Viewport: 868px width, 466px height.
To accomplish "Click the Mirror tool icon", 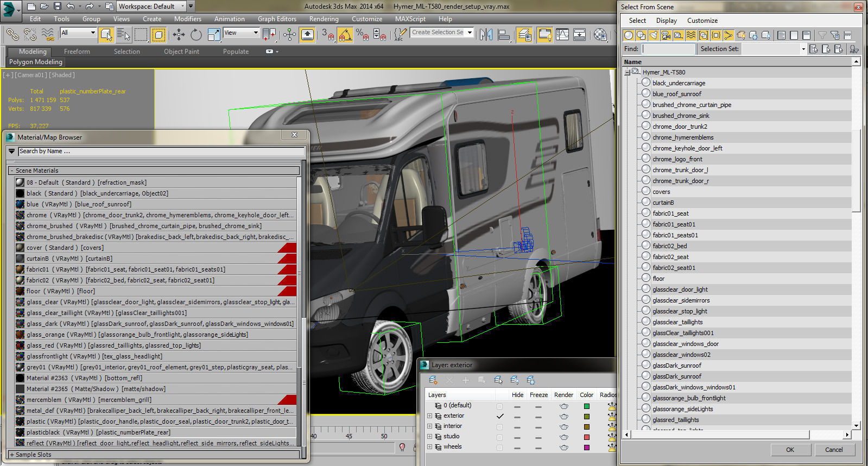I will click(x=486, y=35).
